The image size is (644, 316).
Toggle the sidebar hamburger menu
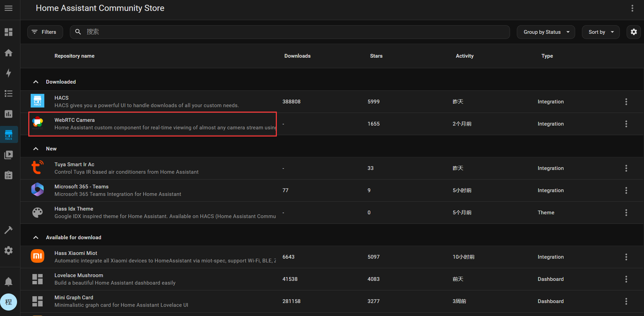point(9,8)
